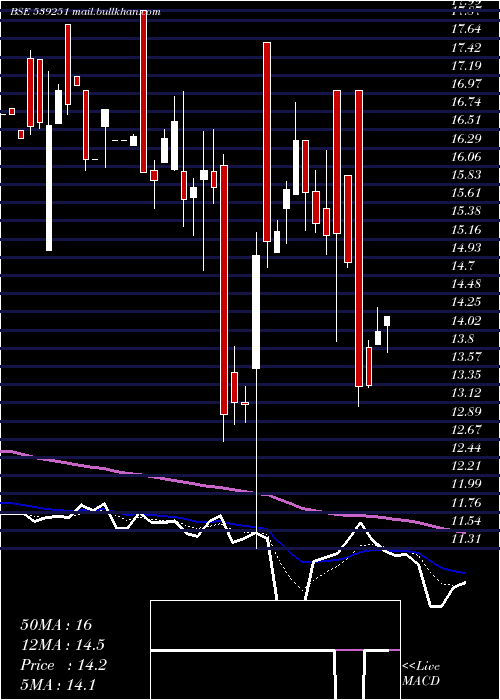Image resolution: width=500 pixels, height=700 pixels.
Task: Click the 17.64 price axis label
Action: tap(466, 30)
